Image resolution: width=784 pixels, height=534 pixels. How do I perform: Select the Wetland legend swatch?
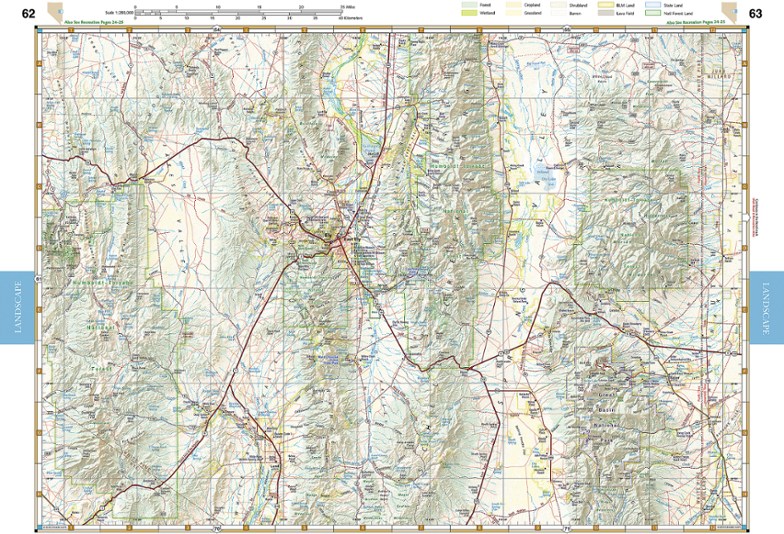[469, 14]
